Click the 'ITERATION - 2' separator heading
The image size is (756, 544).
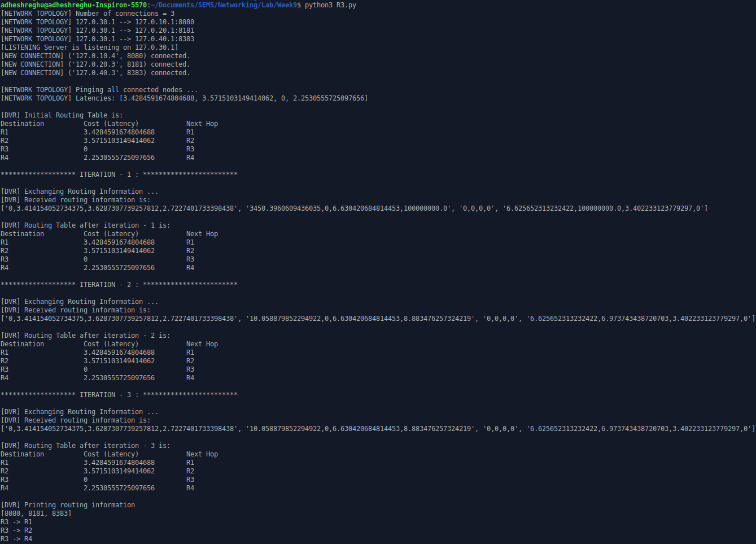[x=119, y=285]
